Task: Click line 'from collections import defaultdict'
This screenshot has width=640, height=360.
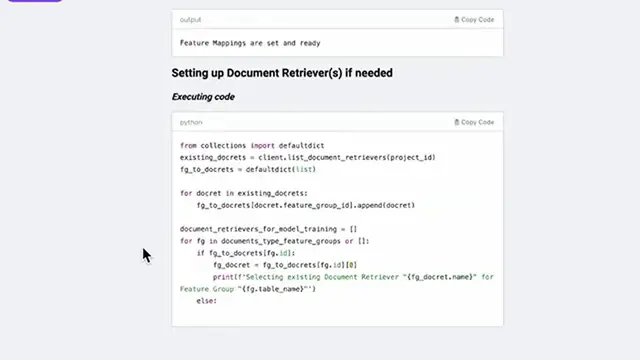Action: coord(252,146)
